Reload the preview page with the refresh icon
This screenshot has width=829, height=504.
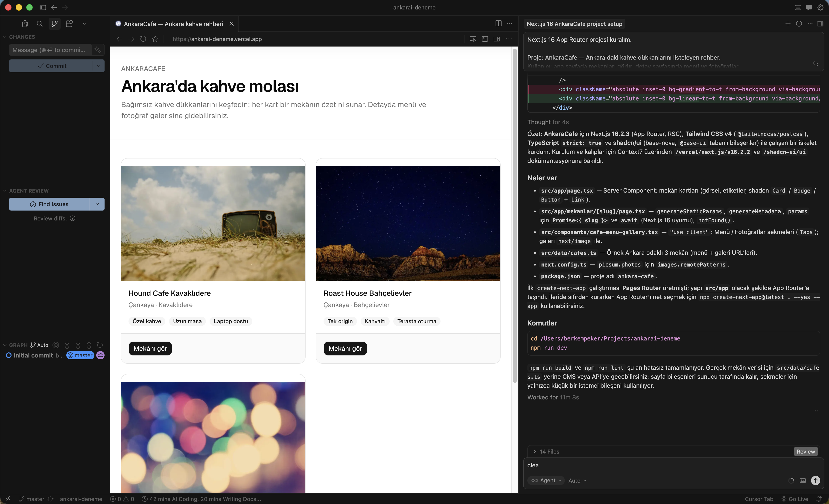[143, 39]
